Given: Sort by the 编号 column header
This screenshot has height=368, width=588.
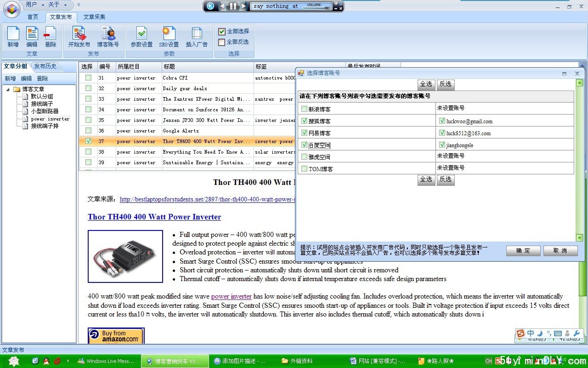Looking at the screenshot, I should click(106, 67).
